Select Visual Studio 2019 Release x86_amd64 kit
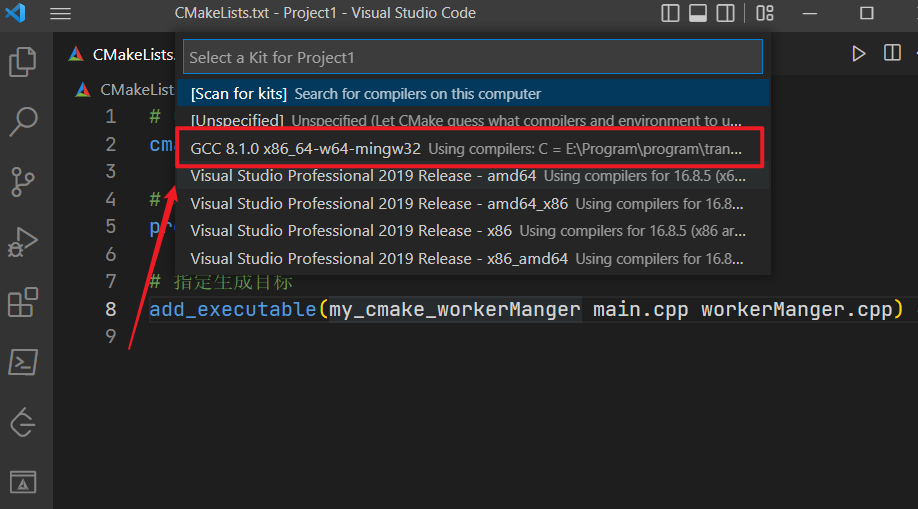The image size is (918, 509). [x=473, y=258]
